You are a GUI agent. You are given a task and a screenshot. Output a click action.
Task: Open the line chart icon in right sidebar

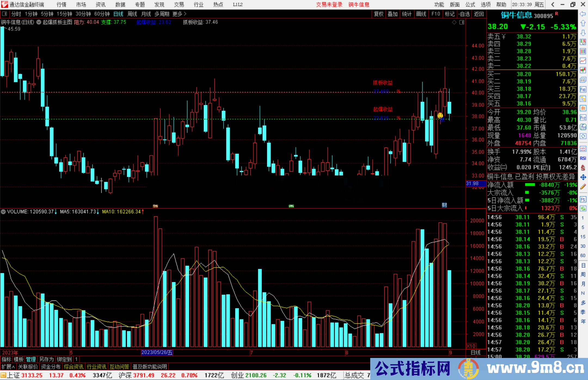583,60
